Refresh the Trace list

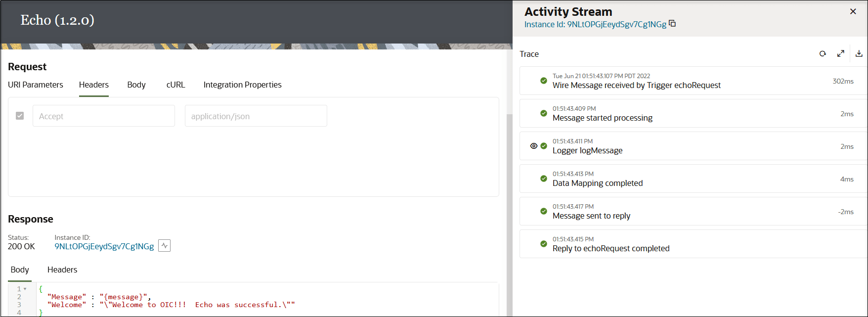(823, 54)
